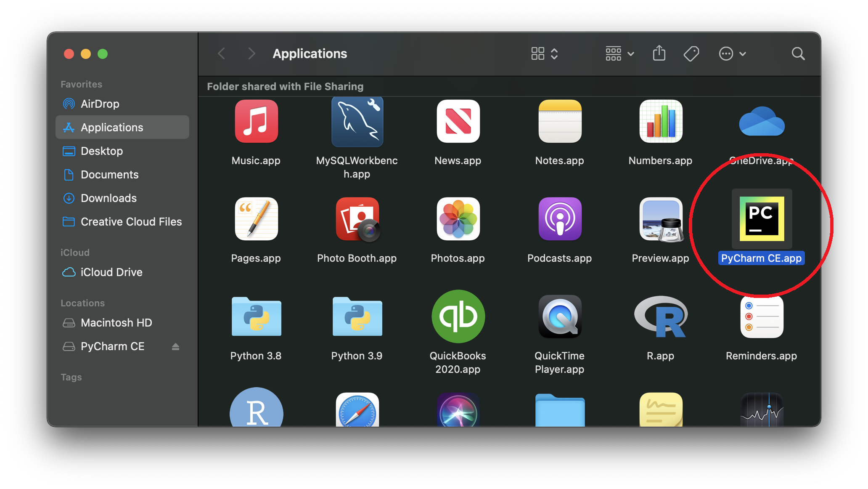Select the Stocks chart icon

tap(762, 410)
